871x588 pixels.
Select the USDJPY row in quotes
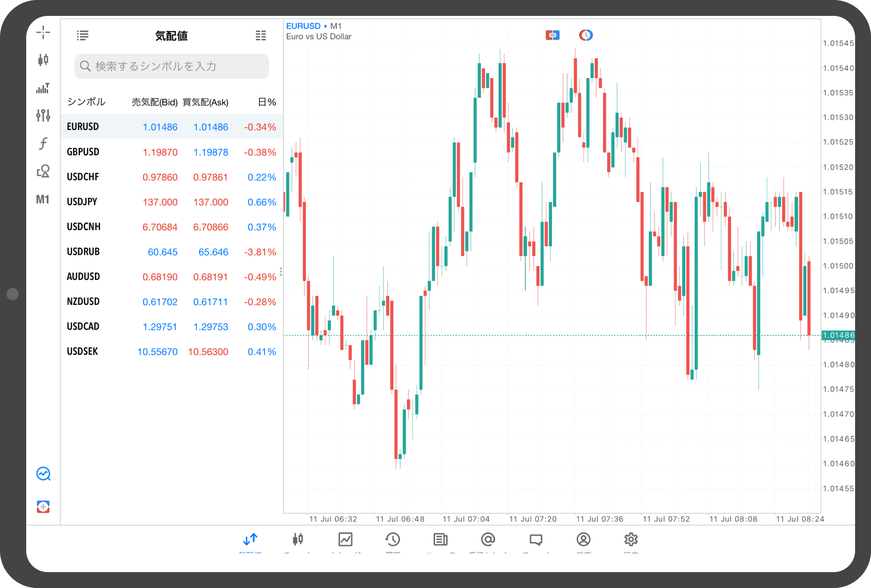click(171, 202)
